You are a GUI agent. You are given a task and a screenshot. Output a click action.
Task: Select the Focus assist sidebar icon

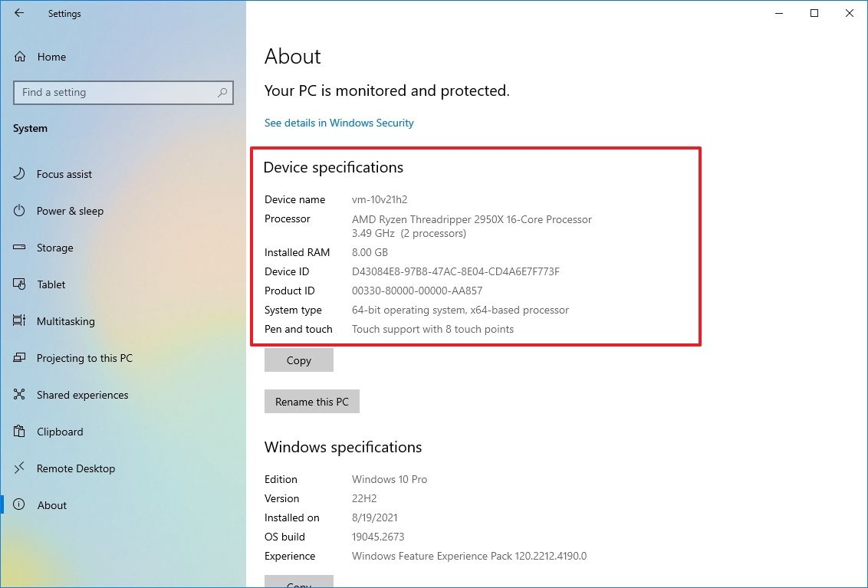point(18,174)
